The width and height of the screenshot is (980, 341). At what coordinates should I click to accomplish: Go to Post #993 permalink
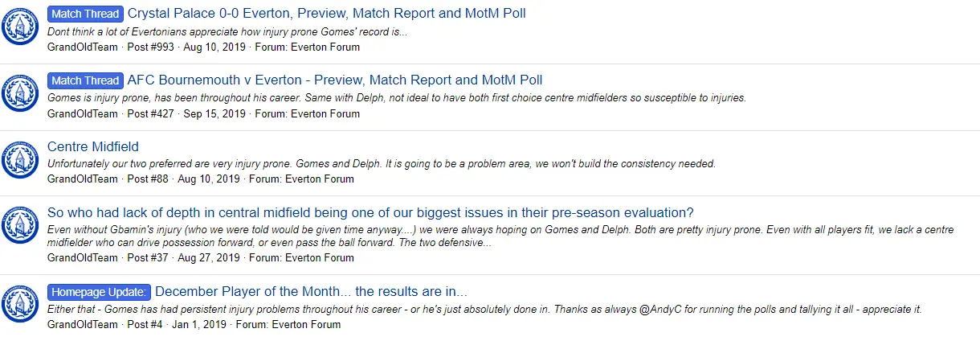coord(151,47)
